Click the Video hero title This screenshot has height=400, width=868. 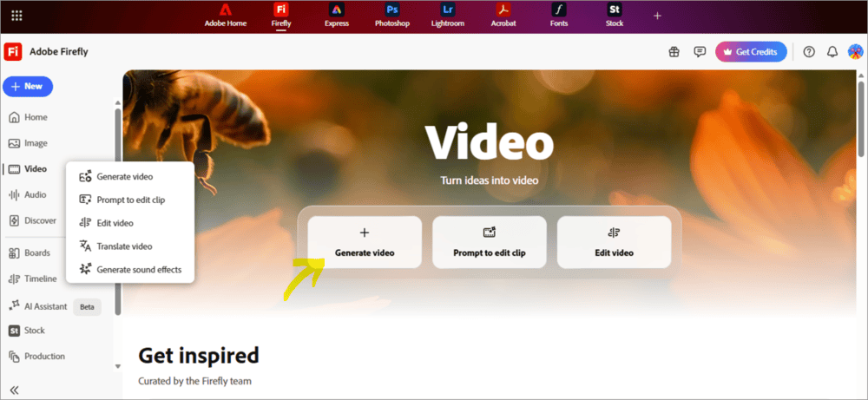490,142
